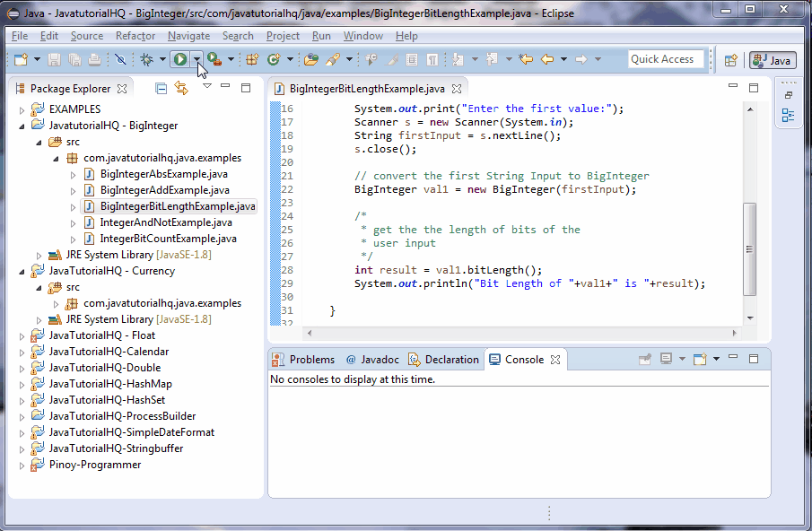Maximize the Console view
Viewport: 812px width, 531px height.
click(752, 358)
